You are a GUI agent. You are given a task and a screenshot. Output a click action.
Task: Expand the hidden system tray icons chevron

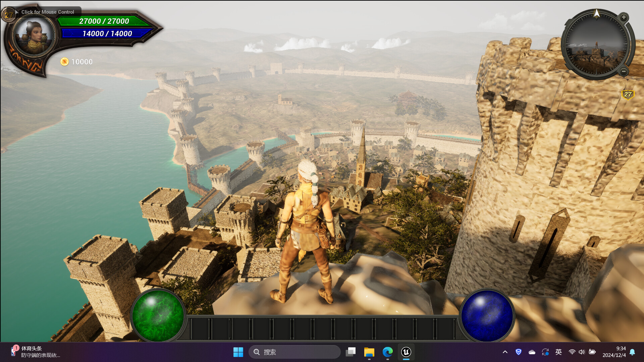505,352
